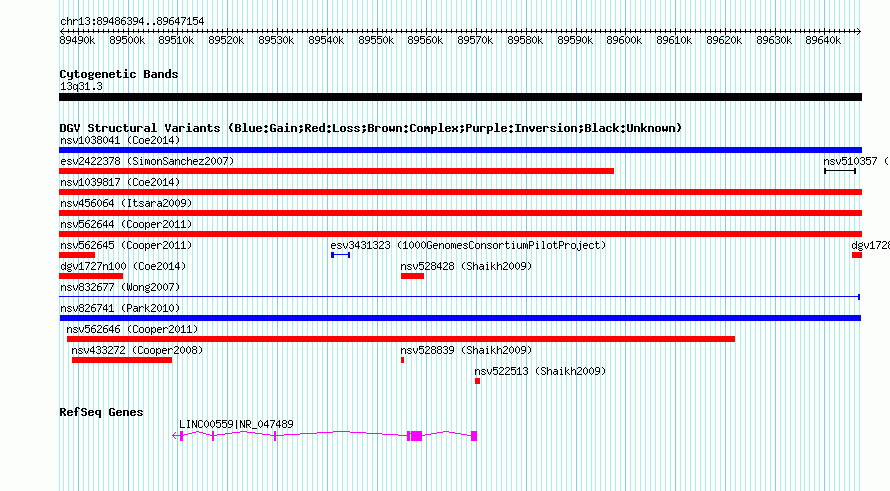Click the red bar under nsv456064

point(460,213)
